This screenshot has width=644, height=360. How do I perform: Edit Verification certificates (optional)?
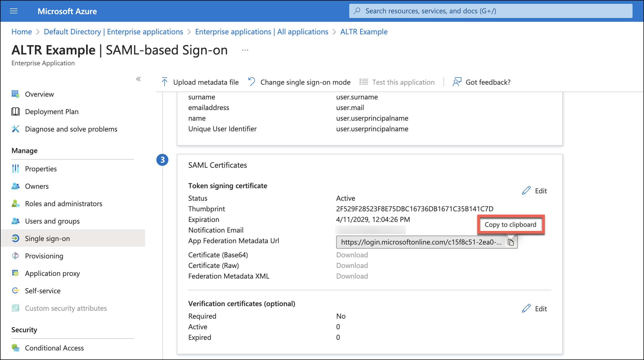(x=541, y=309)
